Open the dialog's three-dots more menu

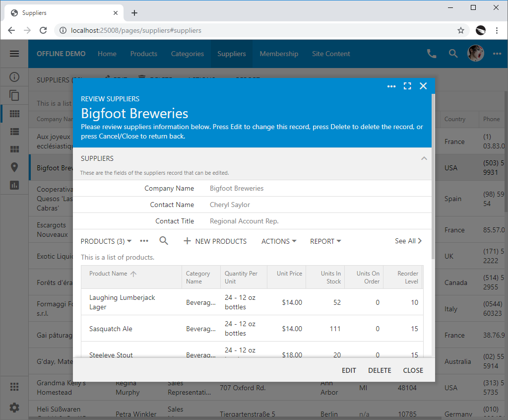391,86
